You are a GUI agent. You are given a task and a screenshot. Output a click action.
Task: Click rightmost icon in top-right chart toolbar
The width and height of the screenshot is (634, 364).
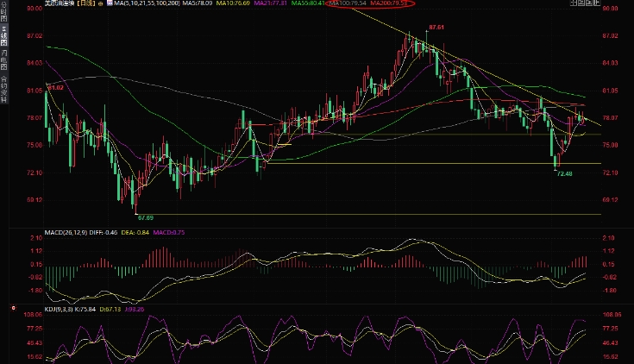[597, 3]
